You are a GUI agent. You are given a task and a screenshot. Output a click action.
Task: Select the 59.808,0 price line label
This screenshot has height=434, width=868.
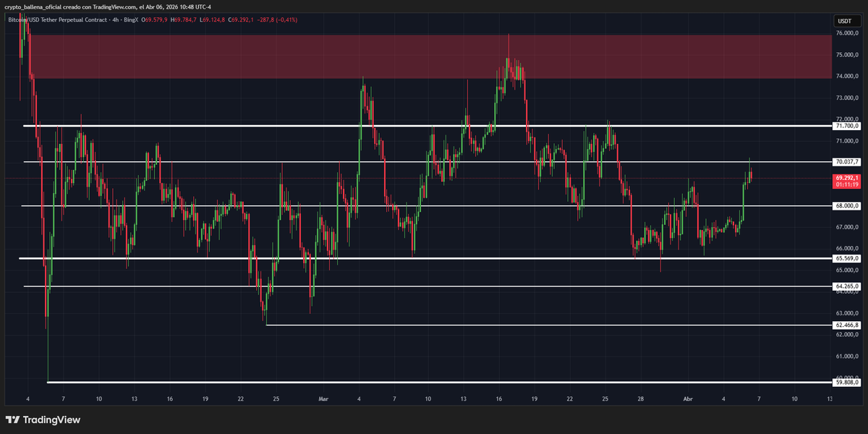coord(846,383)
